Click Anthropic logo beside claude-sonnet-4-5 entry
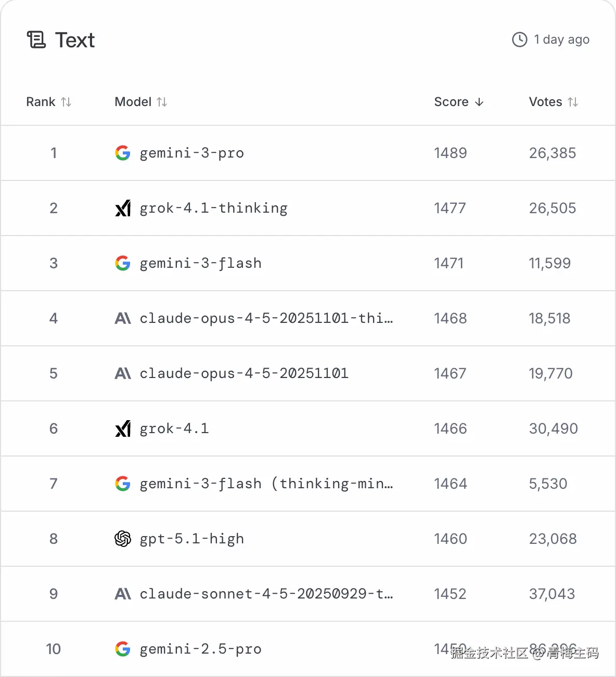The height and width of the screenshot is (677, 616). pyautogui.click(x=123, y=594)
